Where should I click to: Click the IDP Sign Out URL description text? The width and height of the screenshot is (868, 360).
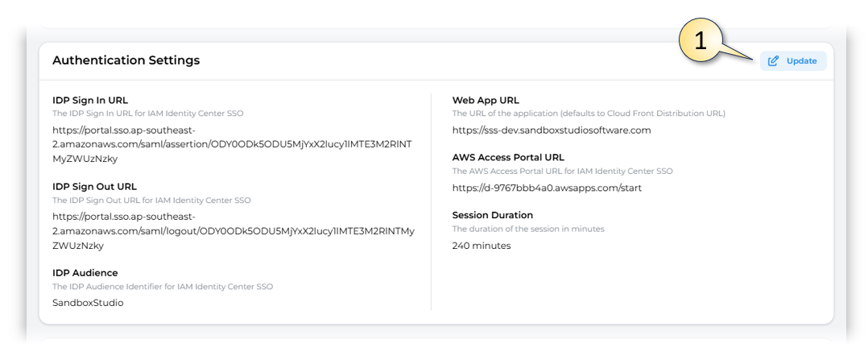[x=150, y=199]
